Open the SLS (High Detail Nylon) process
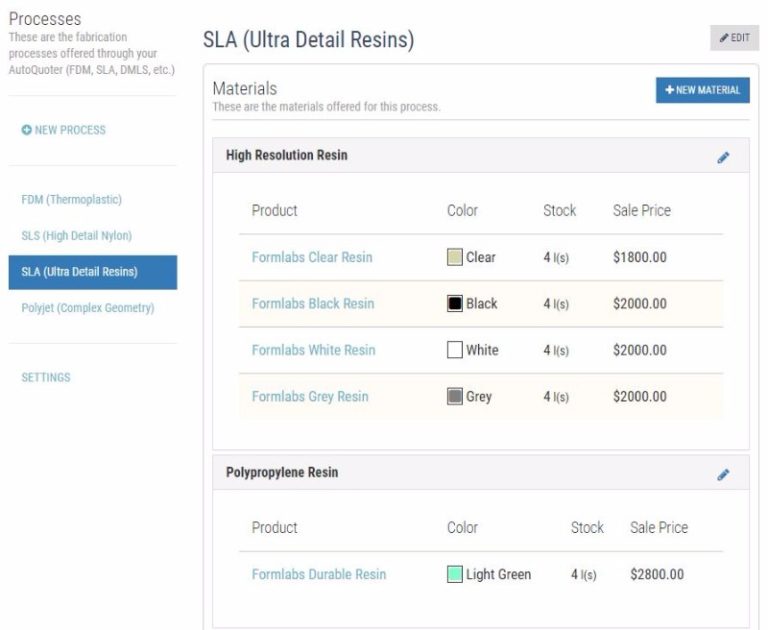Viewport: 768px width, 630px height. click(x=76, y=236)
